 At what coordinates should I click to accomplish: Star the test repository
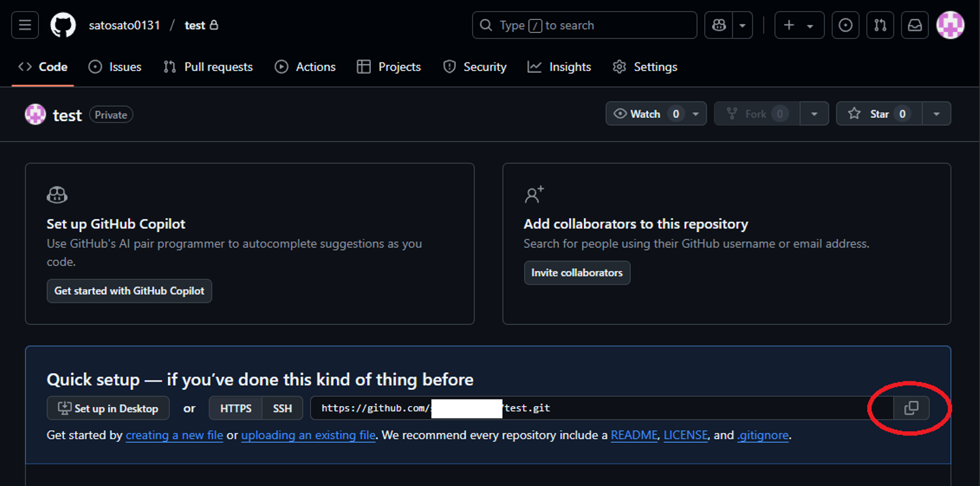click(879, 114)
